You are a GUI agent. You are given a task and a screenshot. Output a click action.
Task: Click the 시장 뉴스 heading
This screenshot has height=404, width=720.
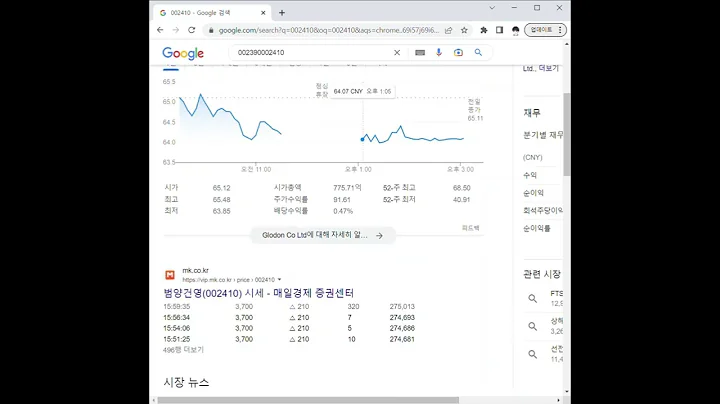pos(186,382)
